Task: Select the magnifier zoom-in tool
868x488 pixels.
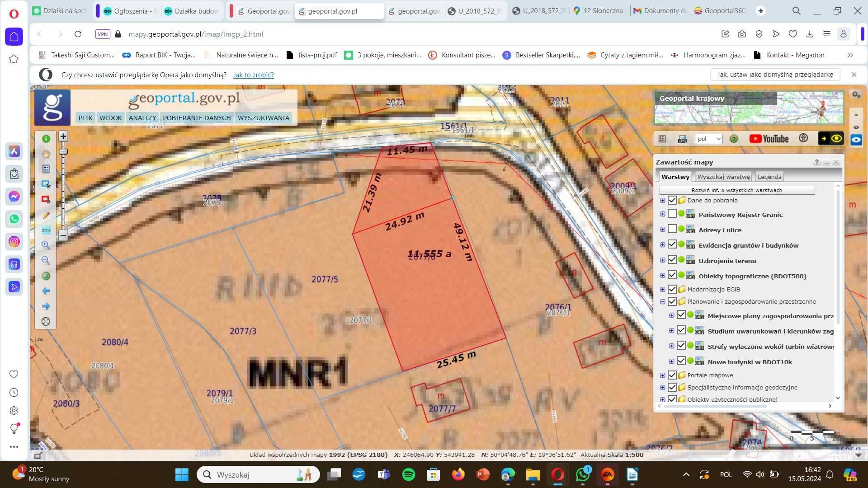Action: [46, 245]
